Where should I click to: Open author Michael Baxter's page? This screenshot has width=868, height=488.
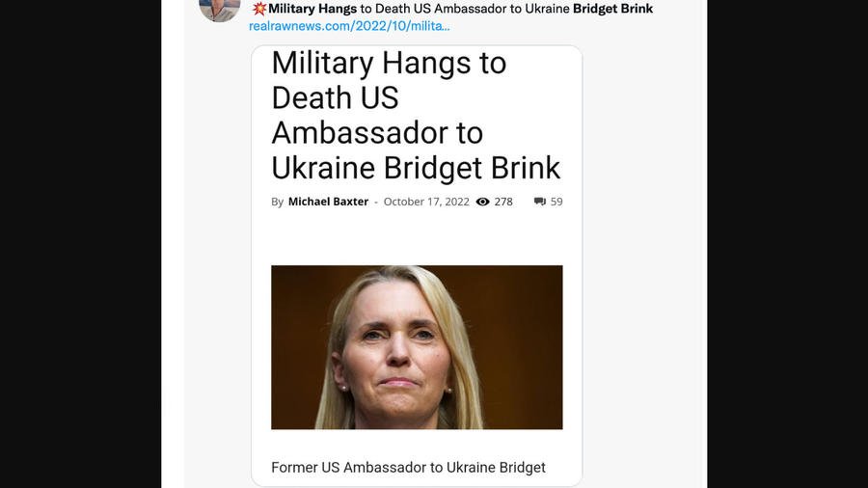click(x=328, y=202)
